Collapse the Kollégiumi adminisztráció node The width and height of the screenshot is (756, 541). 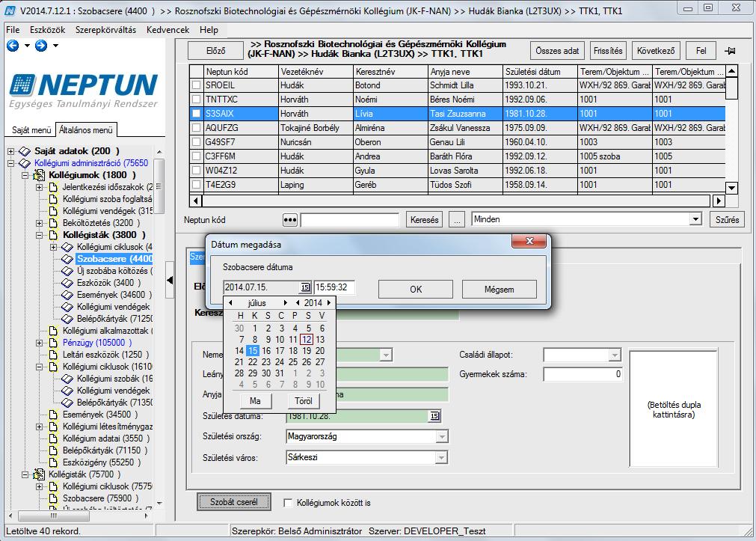[x=10, y=163]
